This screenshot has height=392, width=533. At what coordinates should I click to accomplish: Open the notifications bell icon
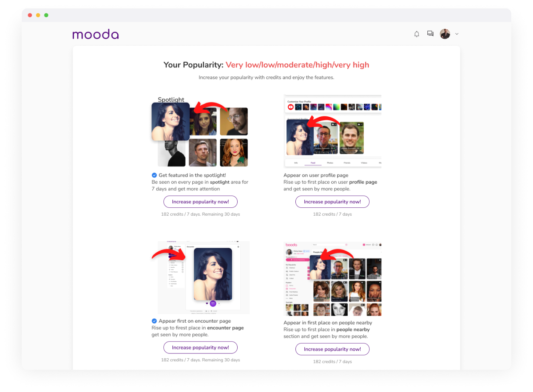(x=417, y=34)
